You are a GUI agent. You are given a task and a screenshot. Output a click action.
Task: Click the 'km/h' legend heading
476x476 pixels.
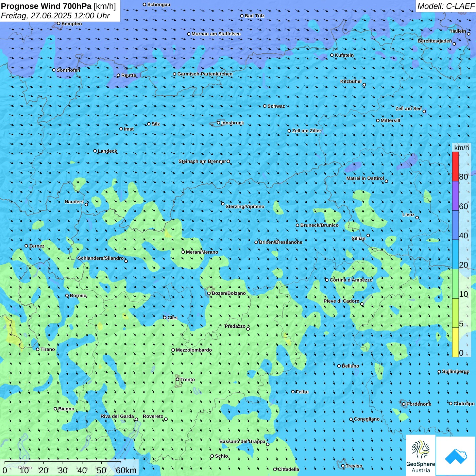(461, 148)
